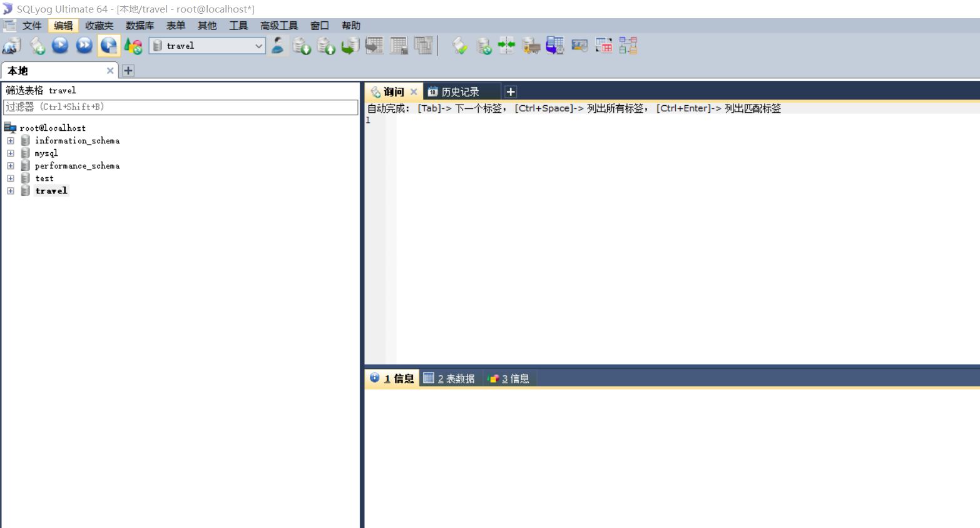Click the 筛选表格 travel label
This screenshot has width=980, height=528.
(41, 91)
